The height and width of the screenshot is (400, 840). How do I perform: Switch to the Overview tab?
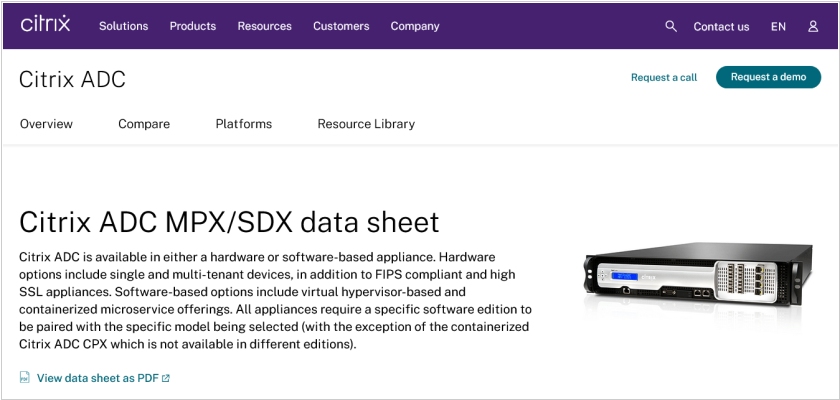click(46, 124)
